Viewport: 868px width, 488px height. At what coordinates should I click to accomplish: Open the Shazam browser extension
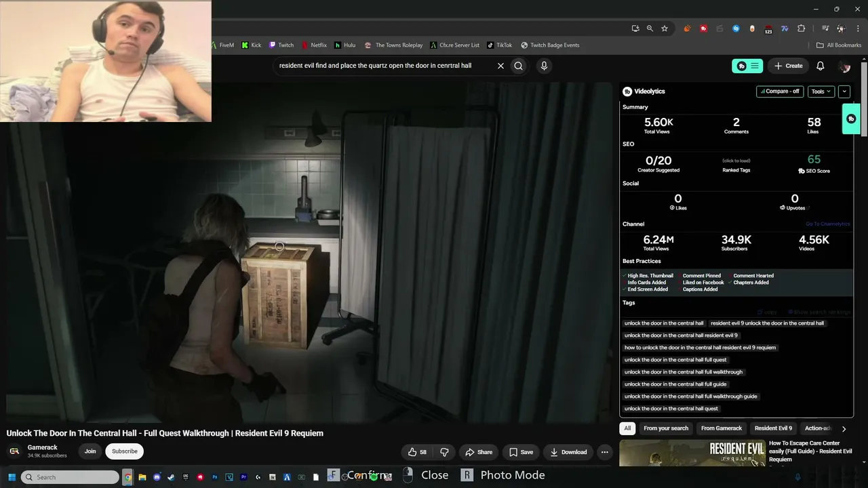(736, 28)
